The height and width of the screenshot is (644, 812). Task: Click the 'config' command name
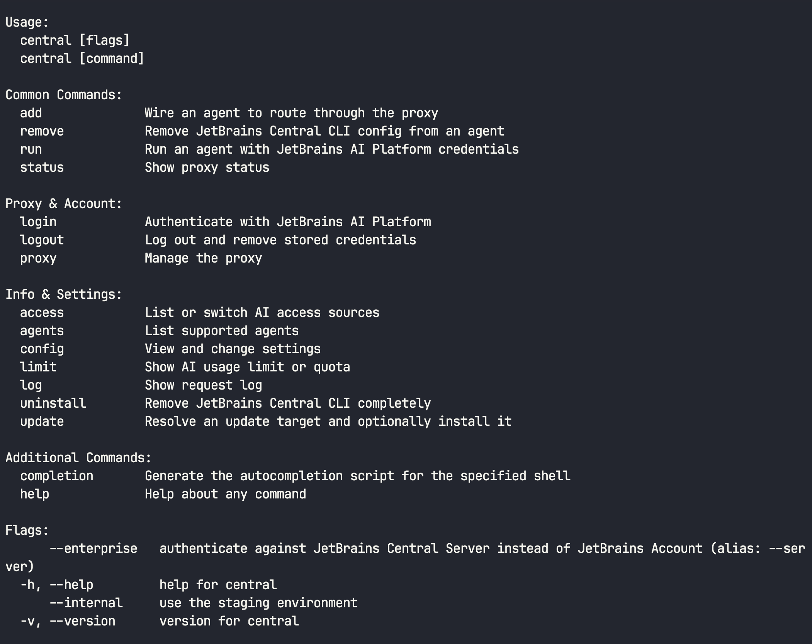[42, 349]
